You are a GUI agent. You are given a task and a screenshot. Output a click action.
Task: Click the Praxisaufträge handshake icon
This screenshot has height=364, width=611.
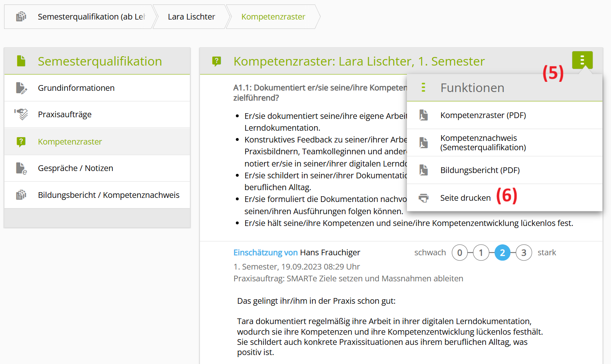(21, 114)
